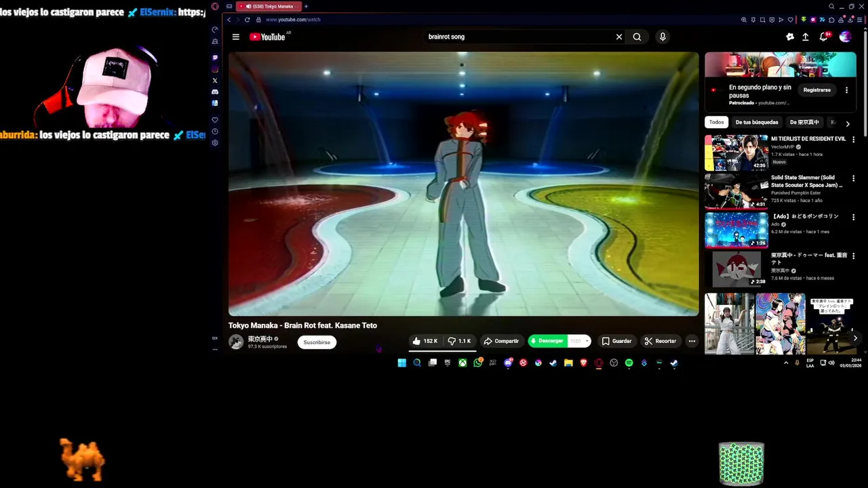Image resolution: width=868 pixels, height=488 pixels.
Task: Open Discord in the Opera sidebar
Action: (215, 91)
